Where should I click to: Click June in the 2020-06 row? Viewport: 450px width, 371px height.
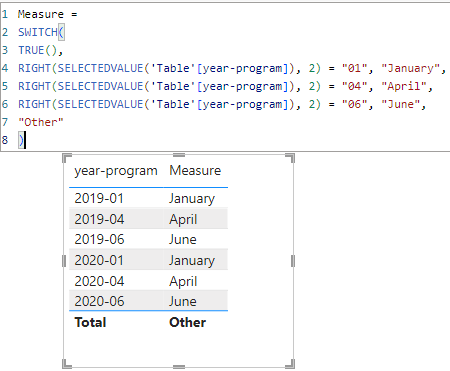tap(182, 301)
